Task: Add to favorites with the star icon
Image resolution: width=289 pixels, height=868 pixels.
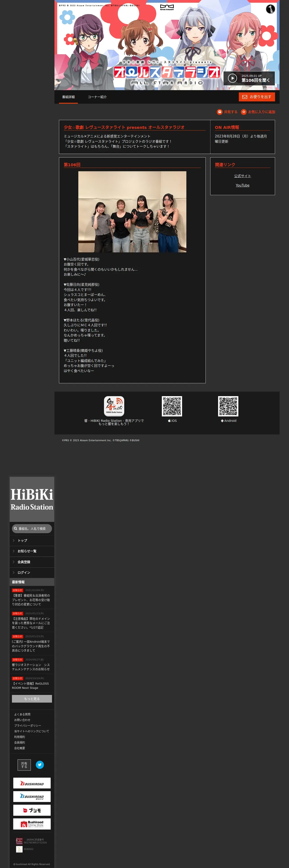Action: (244, 112)
